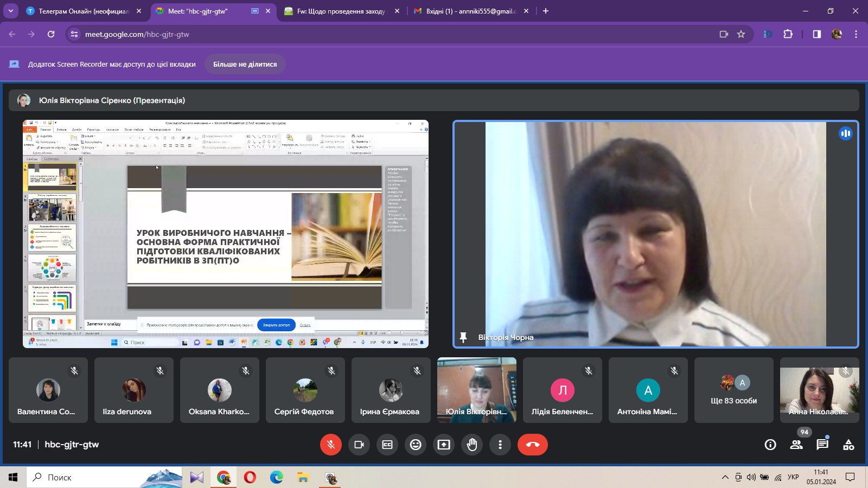This screenshot has height=488, width=868.
Task: Open a new browser tab
Action: click(546, 11)
